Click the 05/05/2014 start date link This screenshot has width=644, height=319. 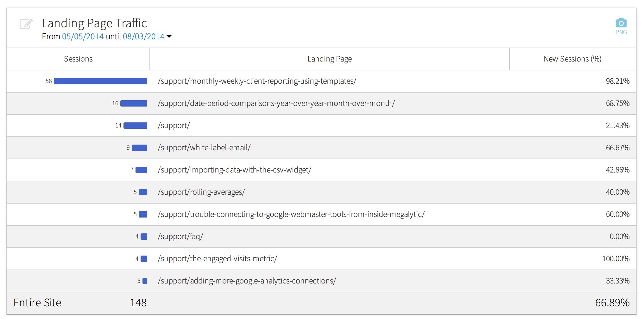click(x=83, y=36)
